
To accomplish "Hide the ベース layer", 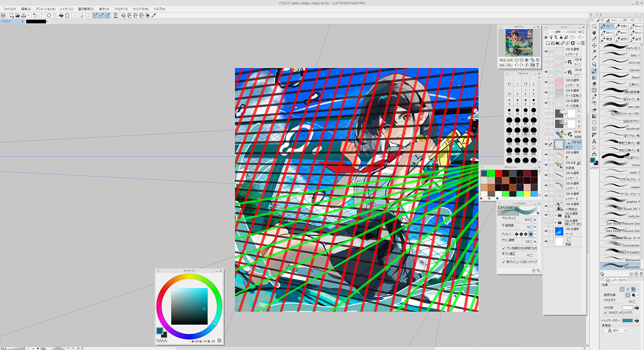I will coord(546,232).
